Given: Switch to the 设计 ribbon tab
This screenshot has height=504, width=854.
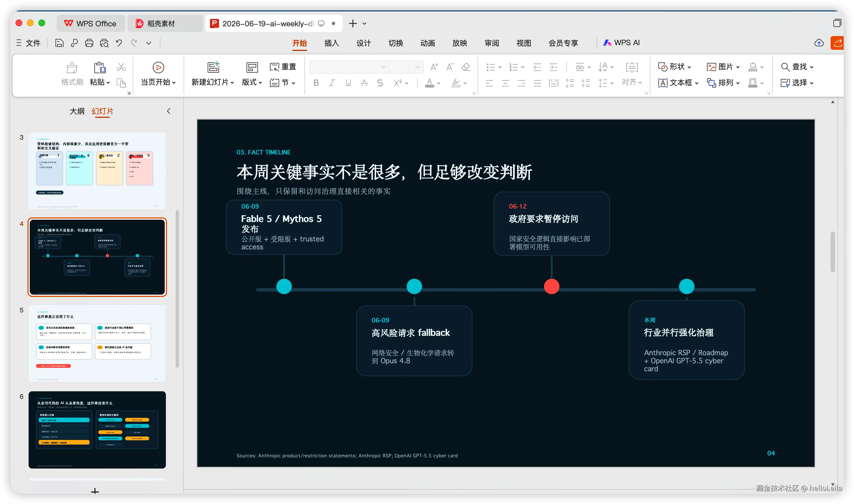Looking at the screenshot, I should (364, 43).
